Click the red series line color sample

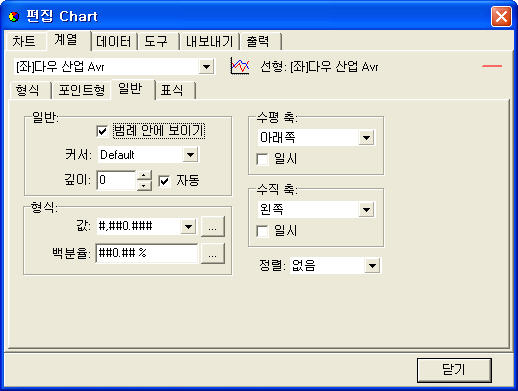(492, 66)
